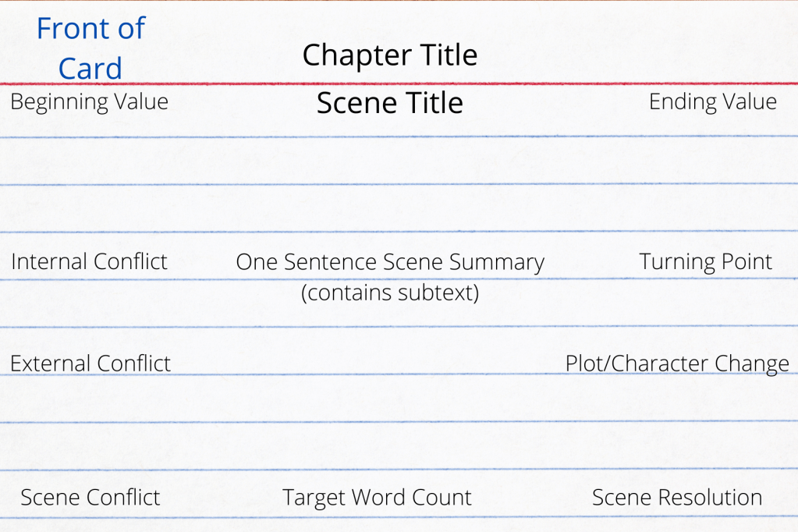
Task: Click blank gap between External Conflict and Plot/Character Change
Action: (367, 364)
